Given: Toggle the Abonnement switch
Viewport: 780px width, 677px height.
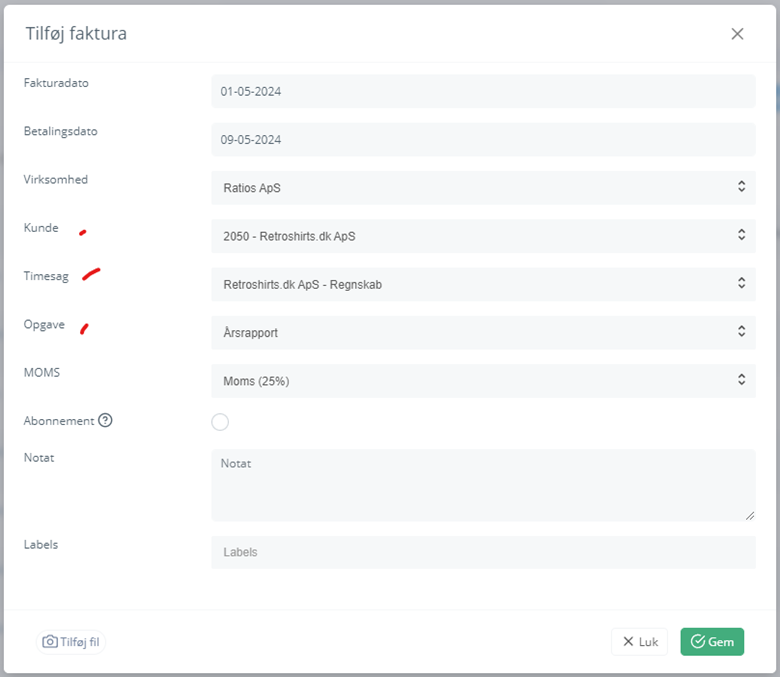Looking at the screenshot, I should coord(220,422).
